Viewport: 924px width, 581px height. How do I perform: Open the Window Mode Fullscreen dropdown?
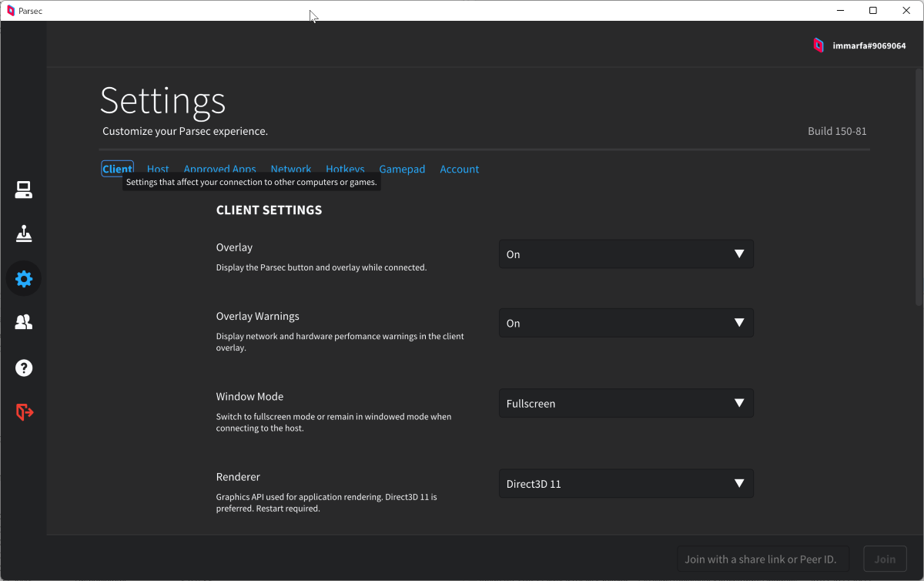pyautogui.click(x=626, y=403)
